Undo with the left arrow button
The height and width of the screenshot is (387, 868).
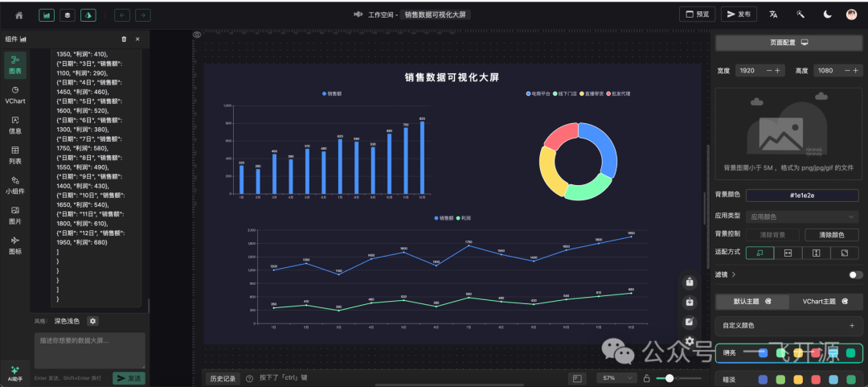(122, 15)
